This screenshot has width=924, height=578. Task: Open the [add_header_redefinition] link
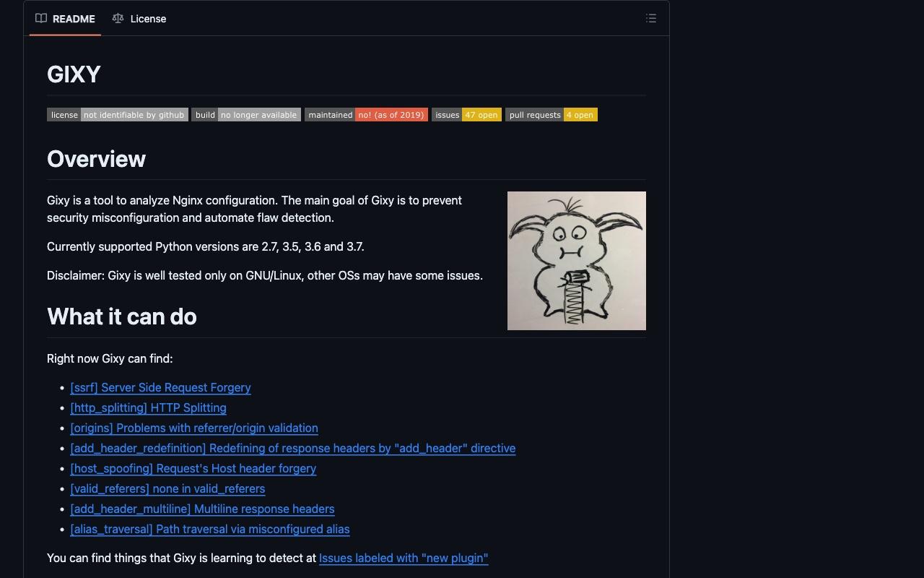click(293, 448)
